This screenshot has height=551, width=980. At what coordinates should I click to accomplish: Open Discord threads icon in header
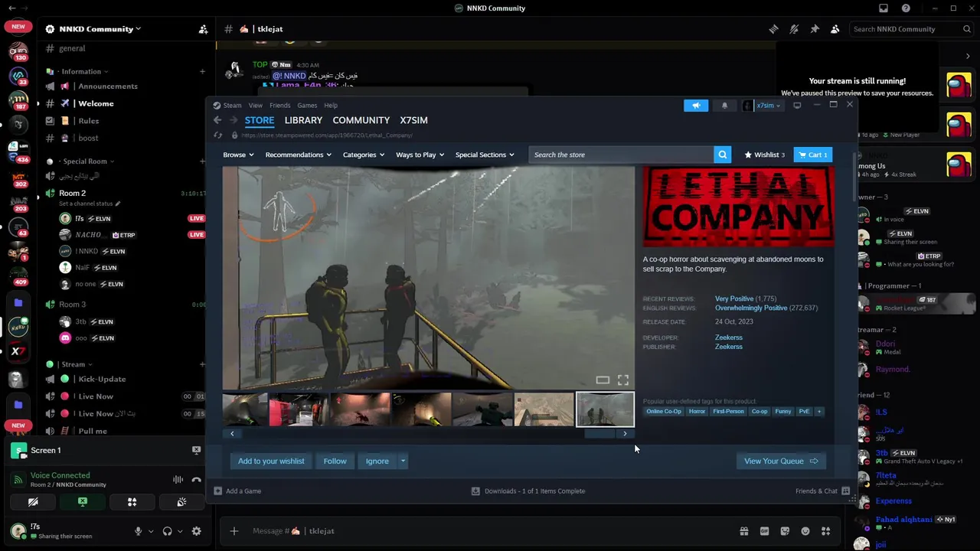click(x=773, y=29)
